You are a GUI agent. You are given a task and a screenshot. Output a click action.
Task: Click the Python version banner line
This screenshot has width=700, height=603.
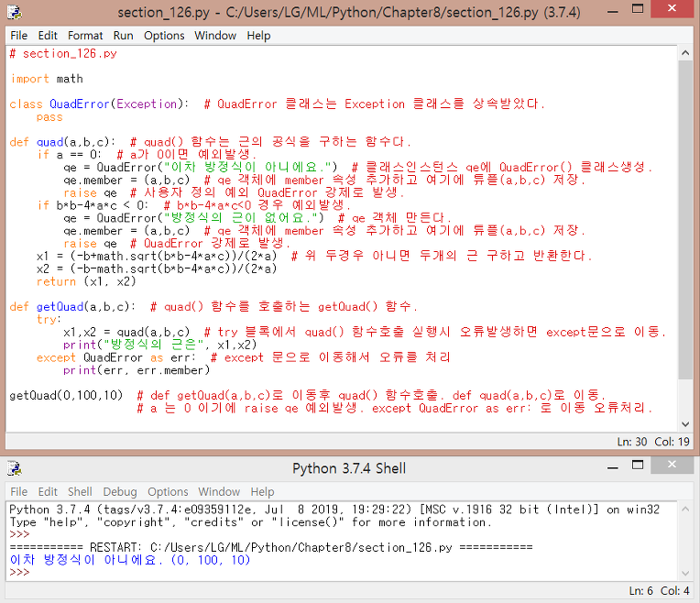(334, 510)
